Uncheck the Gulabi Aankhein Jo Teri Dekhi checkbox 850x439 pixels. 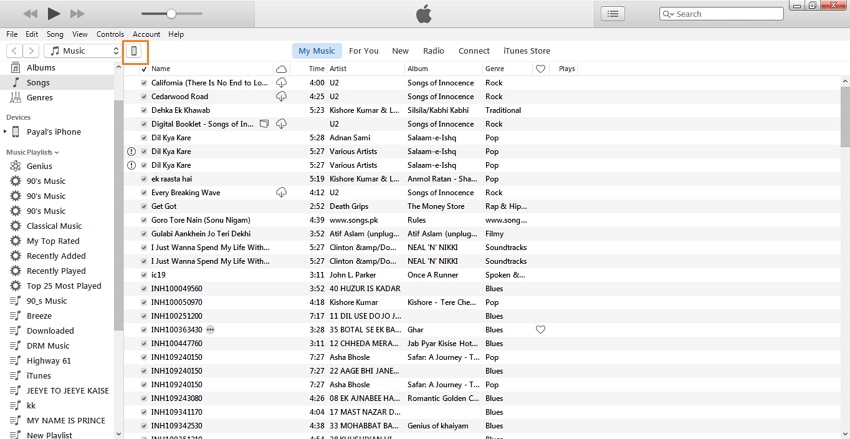click(x=144, y=234)
